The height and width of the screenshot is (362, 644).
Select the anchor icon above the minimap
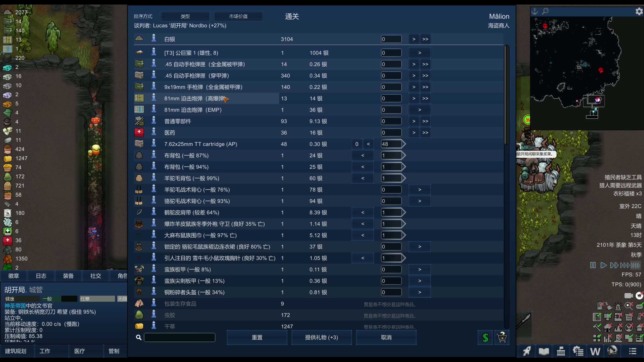[534, 11]
